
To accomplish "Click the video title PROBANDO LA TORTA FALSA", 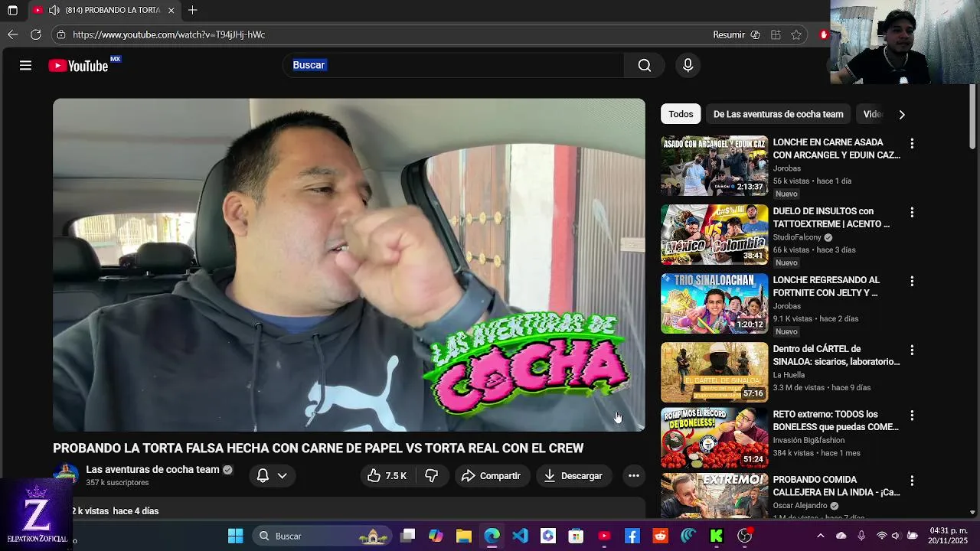I will 318,448.
